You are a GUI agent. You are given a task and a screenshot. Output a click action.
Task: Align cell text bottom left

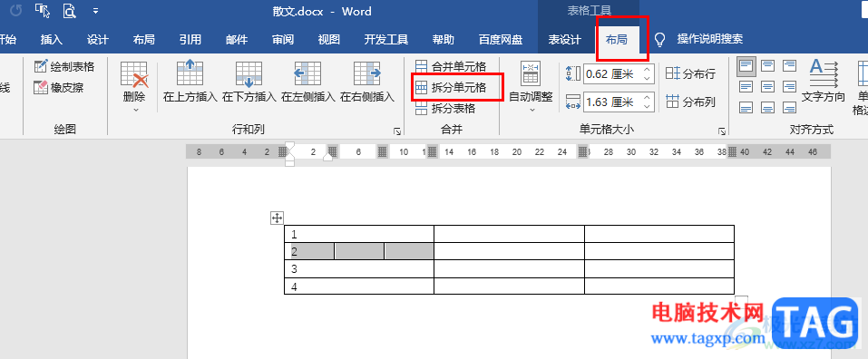pyautogui.click(x=746, y=107)
